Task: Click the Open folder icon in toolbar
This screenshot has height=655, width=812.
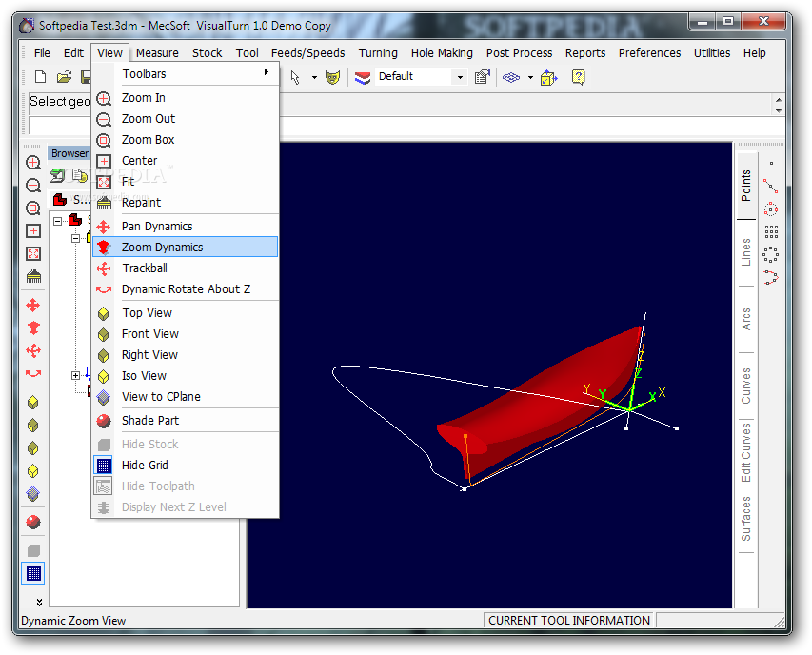Action: click(x=64, y=77)
